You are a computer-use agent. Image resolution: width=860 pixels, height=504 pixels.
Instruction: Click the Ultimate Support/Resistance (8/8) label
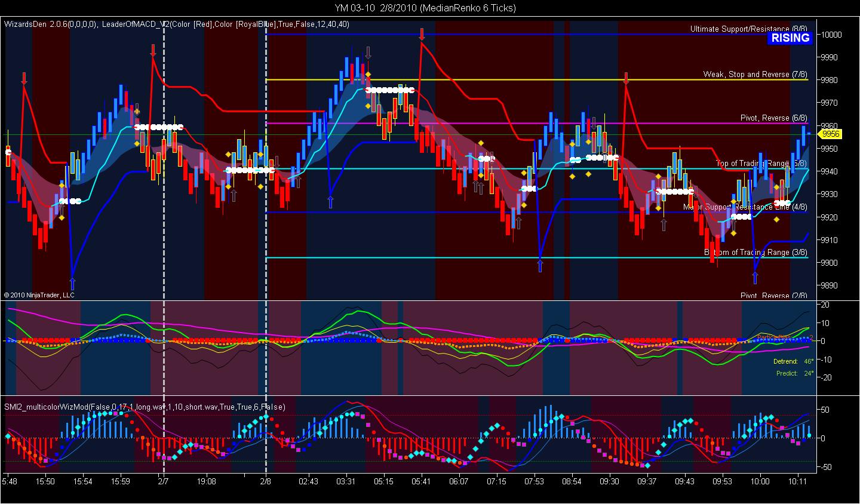749,29
